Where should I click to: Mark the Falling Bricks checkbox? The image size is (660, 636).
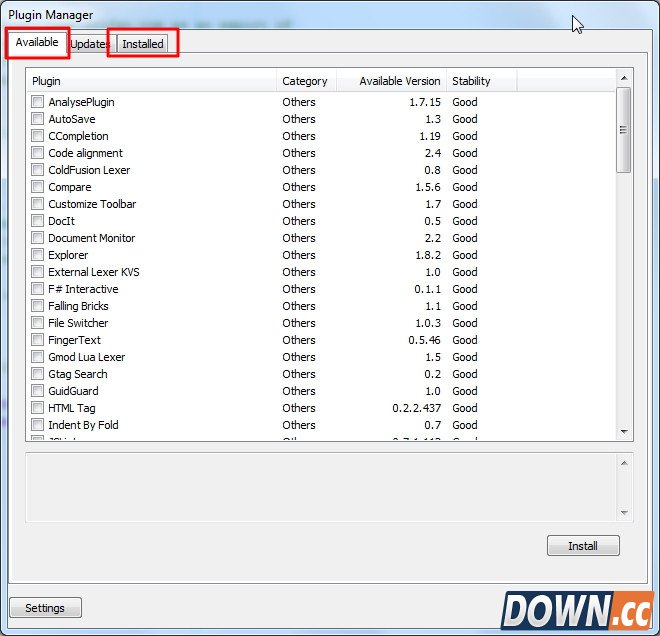38,306
